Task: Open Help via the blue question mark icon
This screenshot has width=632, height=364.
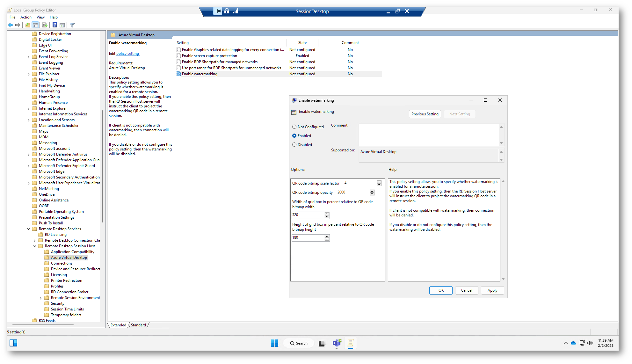Action: click(x=55, y=25)
